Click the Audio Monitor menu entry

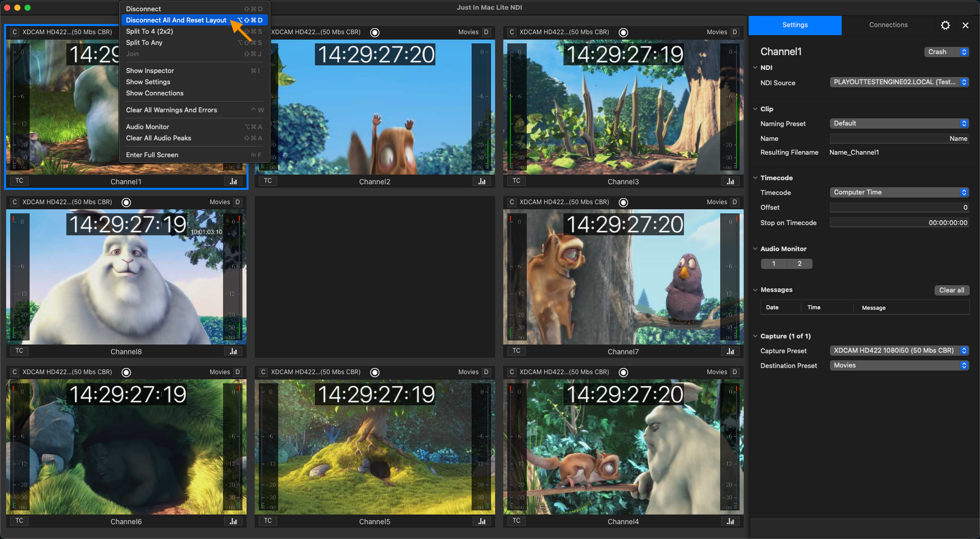pos(194,127)
